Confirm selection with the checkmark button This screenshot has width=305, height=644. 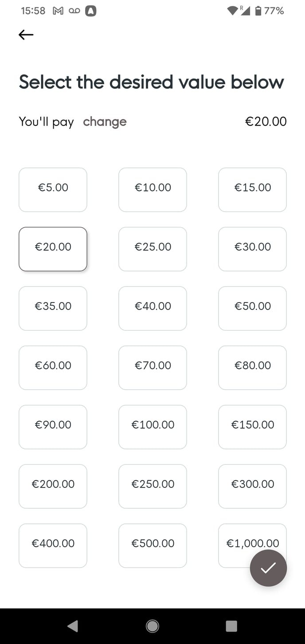pyautogui.click(x=268, y=568)
